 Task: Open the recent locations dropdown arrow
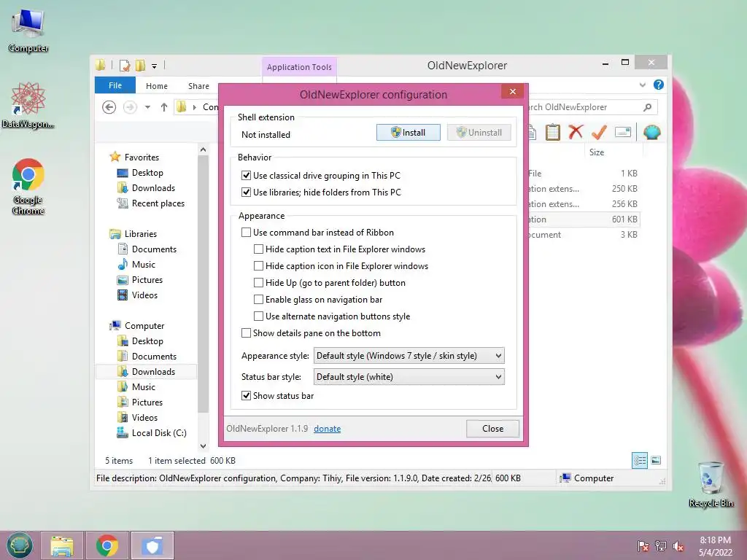pos(147,107)
